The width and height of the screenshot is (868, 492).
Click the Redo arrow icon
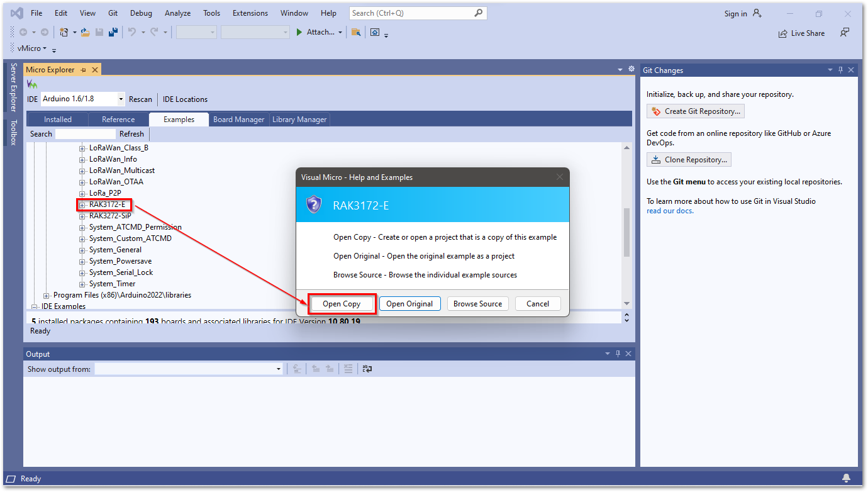point(154,32)
